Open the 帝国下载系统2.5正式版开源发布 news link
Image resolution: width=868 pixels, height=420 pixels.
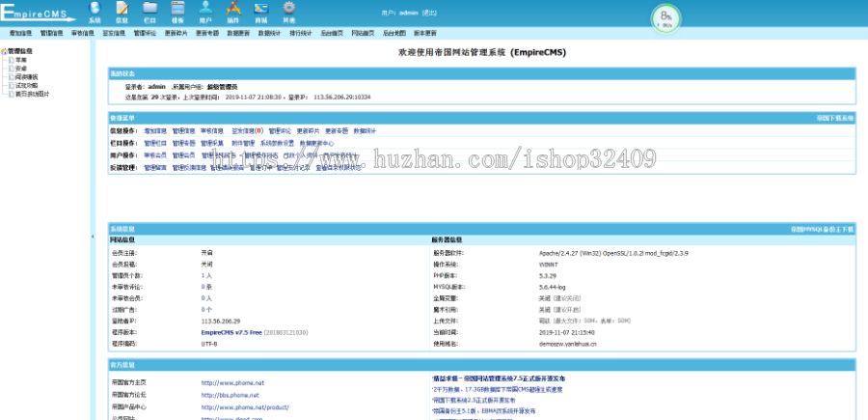(474, 400)
